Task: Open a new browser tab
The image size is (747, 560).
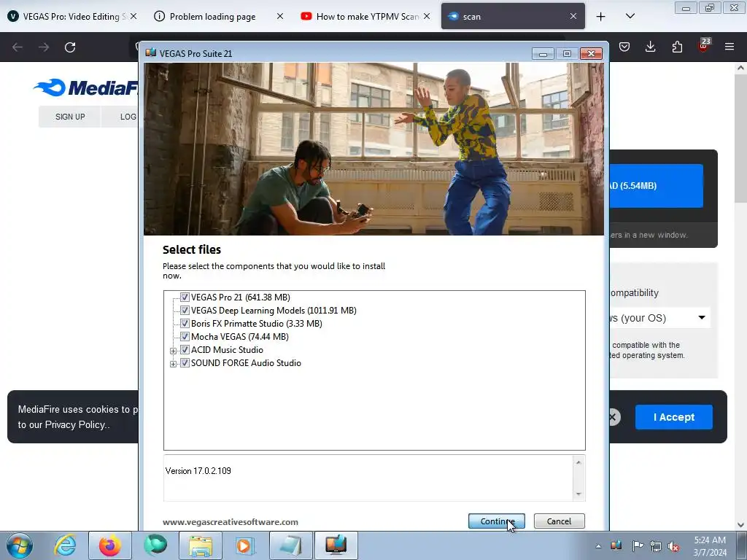Action: [x=601, y=17]
